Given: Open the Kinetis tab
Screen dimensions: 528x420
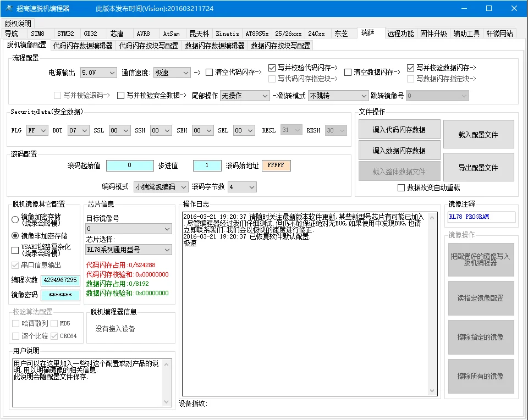Looking at the screenshot, I should pyautogui.click(x=227, y=34).
